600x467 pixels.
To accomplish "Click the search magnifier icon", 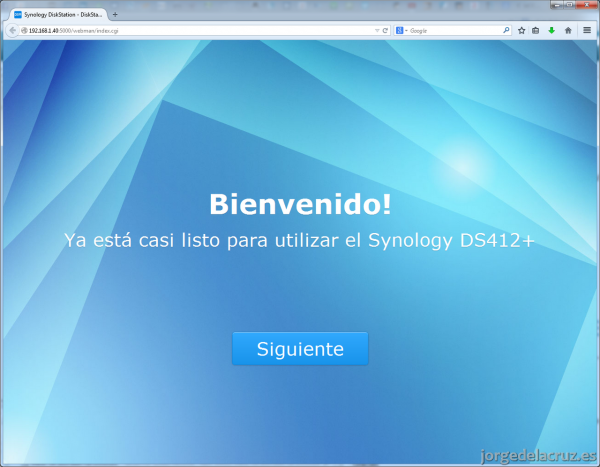I will 506,30.
